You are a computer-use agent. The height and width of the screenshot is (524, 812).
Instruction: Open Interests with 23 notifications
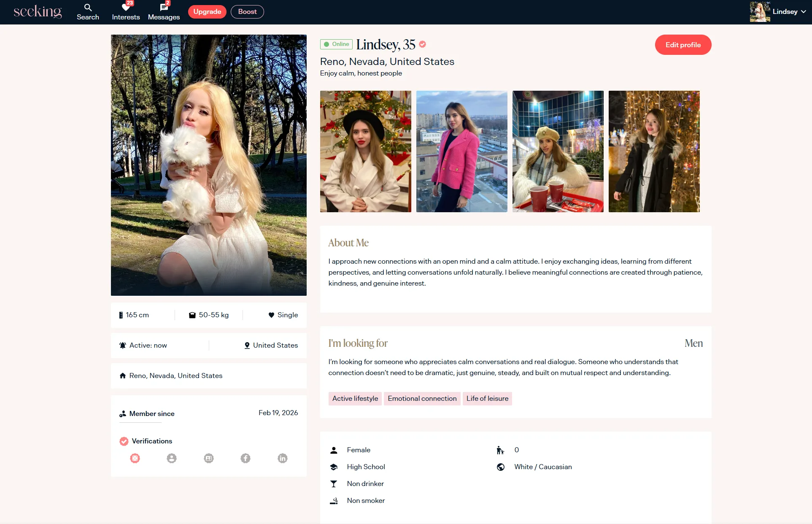126,12
